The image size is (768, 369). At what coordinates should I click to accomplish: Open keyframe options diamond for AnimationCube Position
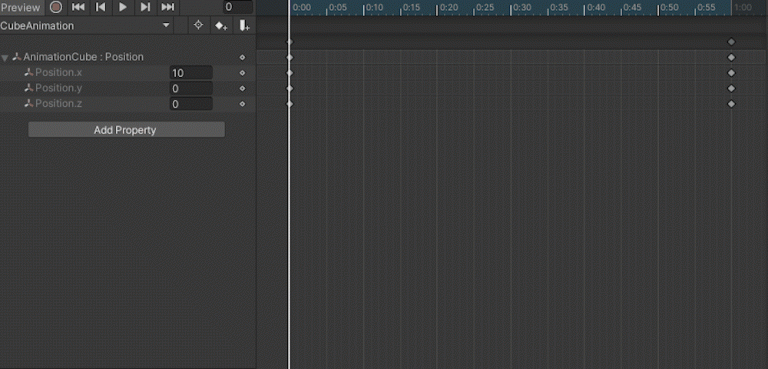coord(242,57)
